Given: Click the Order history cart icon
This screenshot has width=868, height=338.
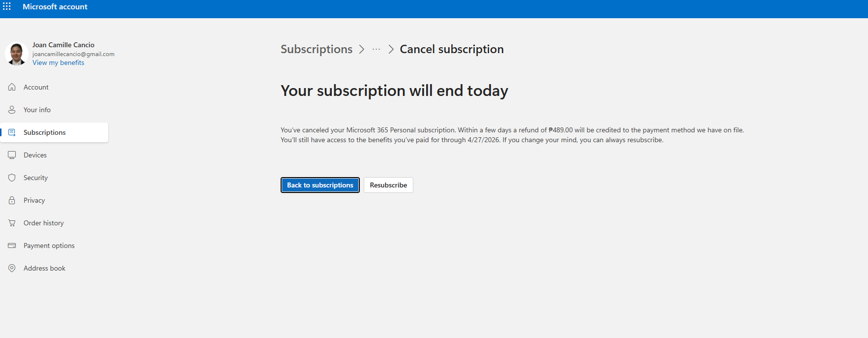Looking at the screenshot, I should 12,223.
